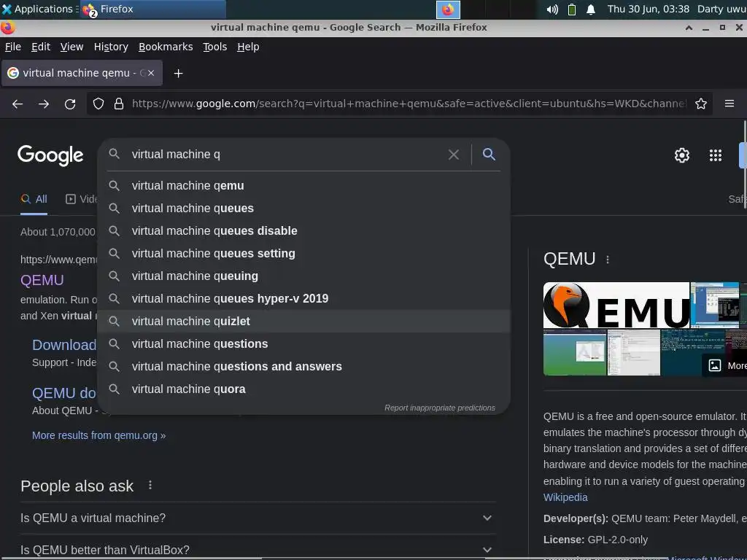The height and width of the screenshot is (560, 747).
Task: Open the Tools menu
Action: pos(215,47)
